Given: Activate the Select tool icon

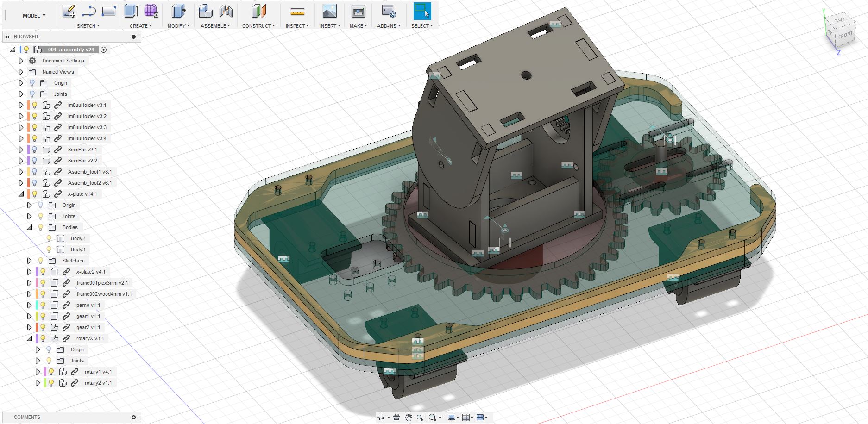Looking at the screenshot, I should tap(422, 11).
